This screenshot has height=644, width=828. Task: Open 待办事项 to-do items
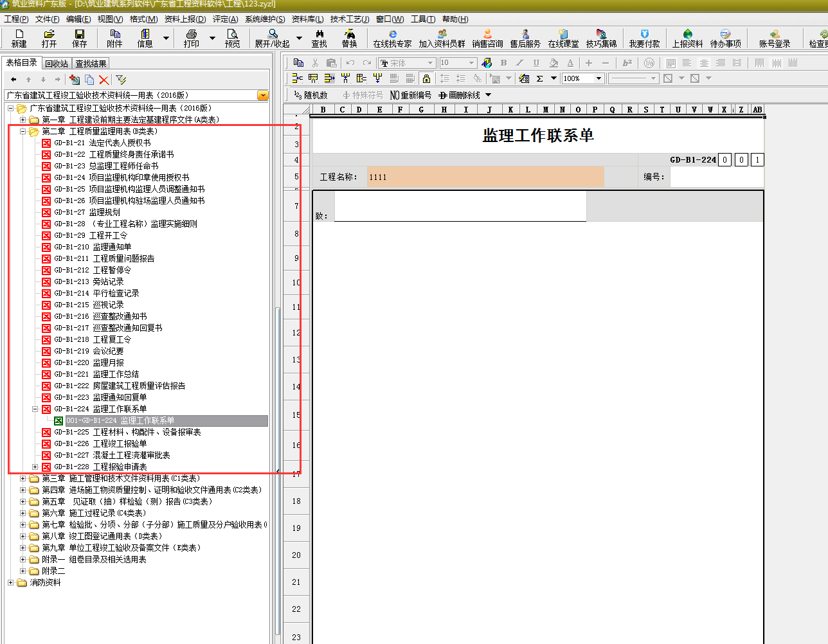(x=725, y=38)
